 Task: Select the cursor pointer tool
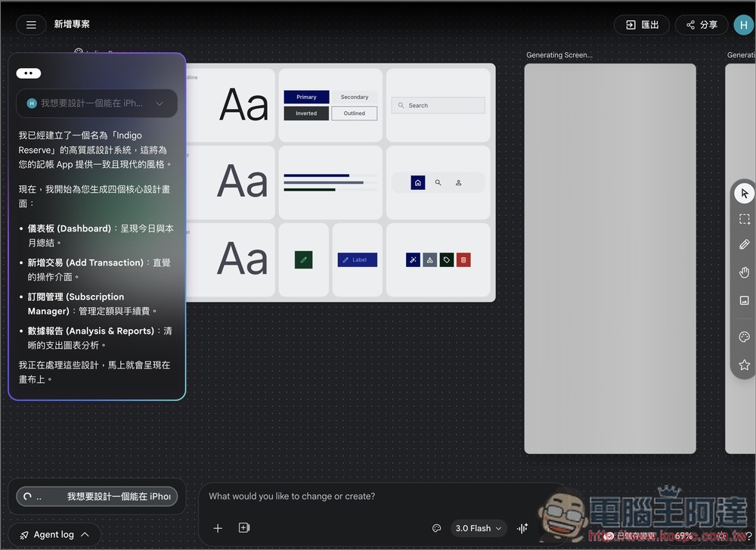tap(744, 194)
